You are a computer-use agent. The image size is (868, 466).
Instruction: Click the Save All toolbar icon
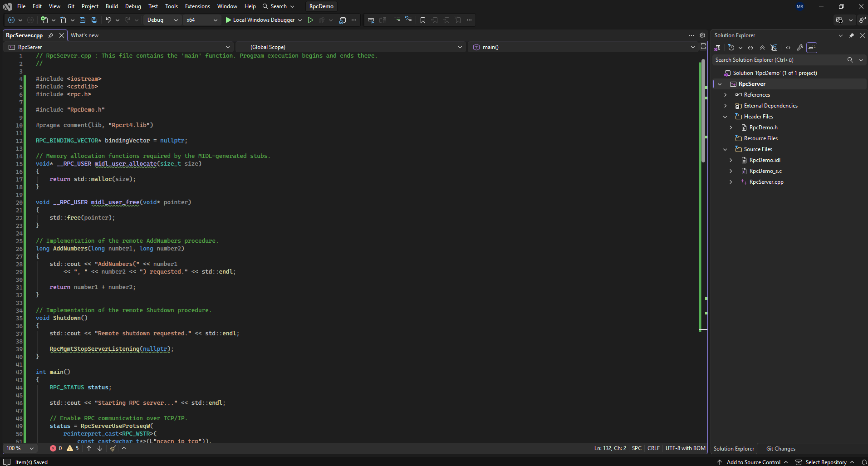pyautogui.click(x=94, y=20)
